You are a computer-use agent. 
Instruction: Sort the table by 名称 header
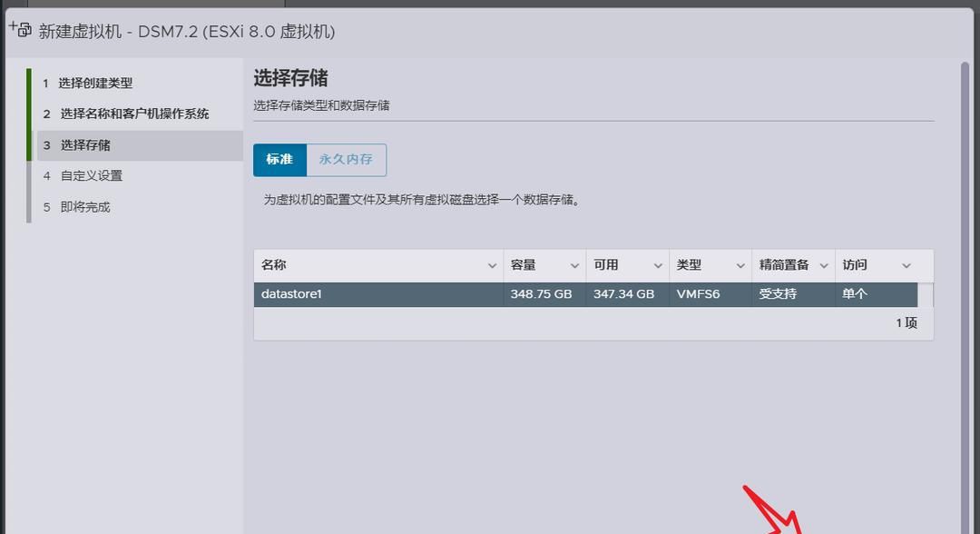point(274,265)
